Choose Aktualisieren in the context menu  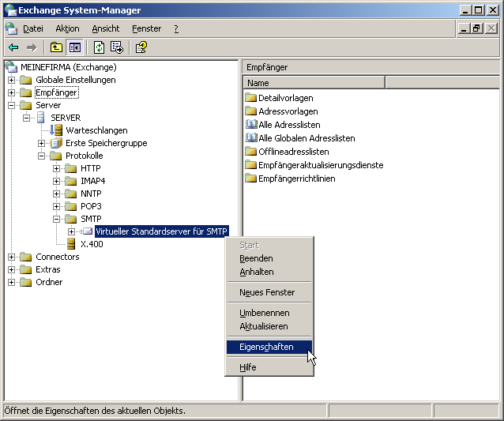269,326
